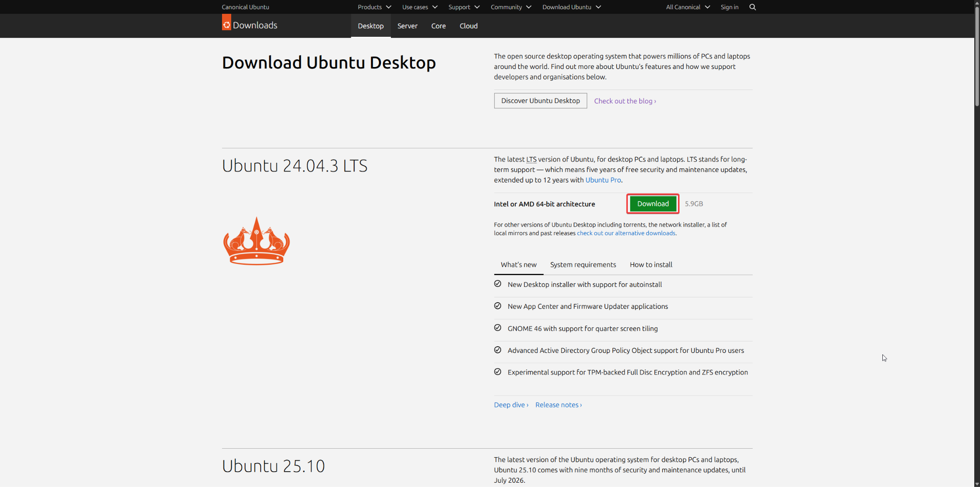Open the Cloud downloads tab
980x487 pixels.
tap(468, 26)
